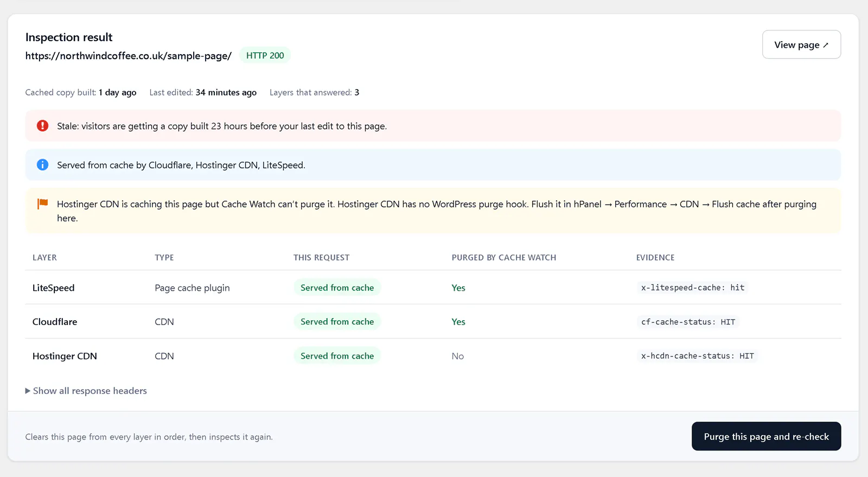This screenshot has width=868, height=477.
Task: Click CDN type in Hostinger CDN row
Action: pyautogui.click(x=164, y=356)
